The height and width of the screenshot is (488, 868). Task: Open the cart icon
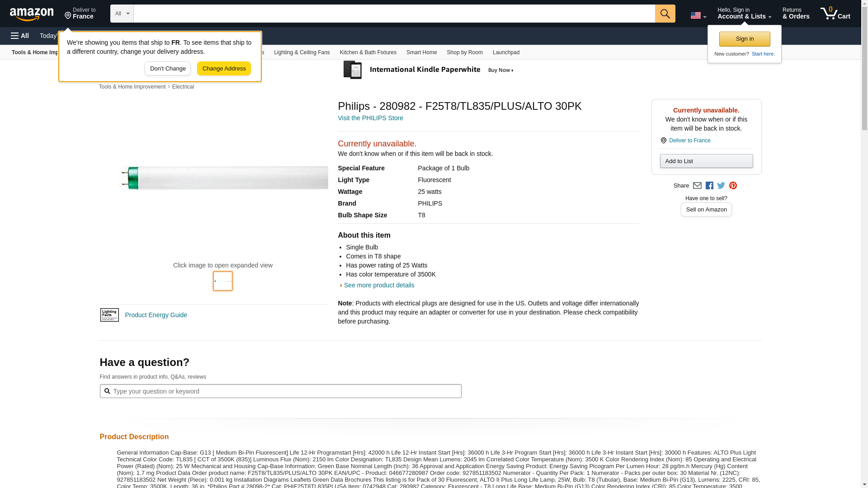pos(835,14)
